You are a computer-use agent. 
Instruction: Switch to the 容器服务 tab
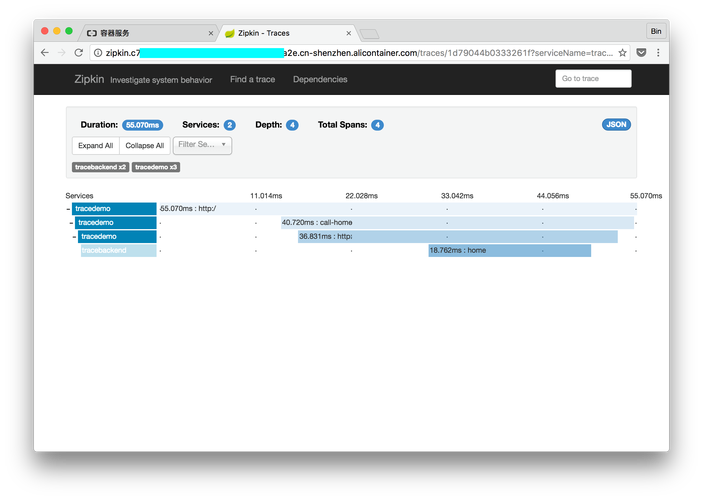(148, 33)
